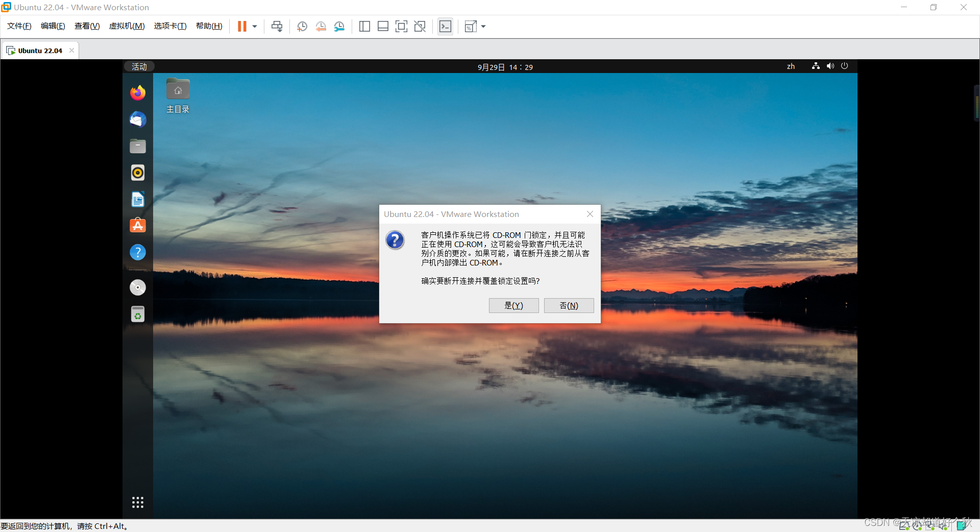
Task: Open the power options dropdown beside pause
Action: (x=255, y=27)
